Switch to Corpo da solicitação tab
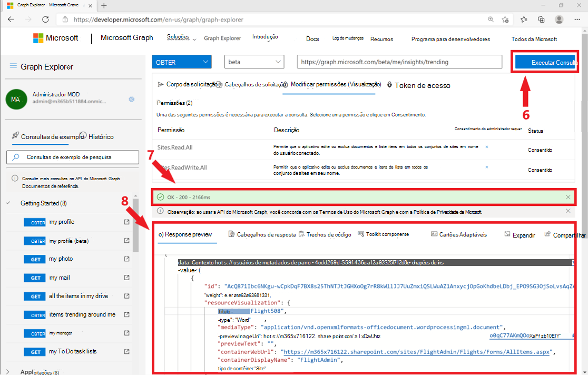 [188, 84]
